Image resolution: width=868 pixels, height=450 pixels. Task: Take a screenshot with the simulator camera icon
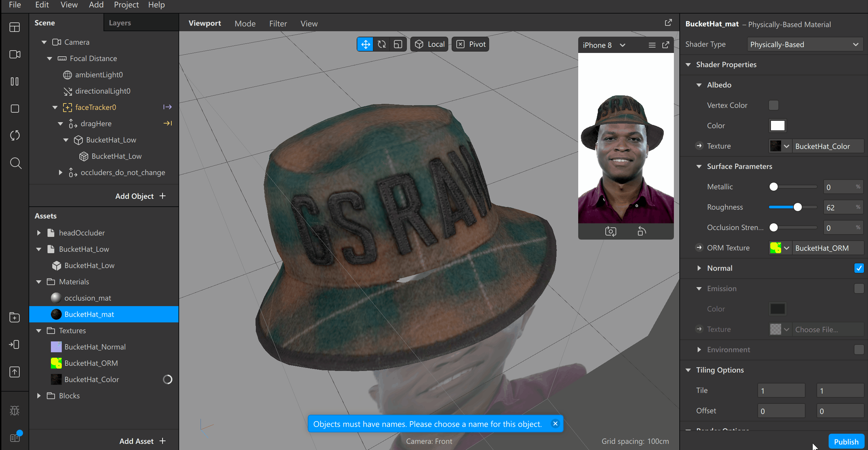click(x=611, y=231)
